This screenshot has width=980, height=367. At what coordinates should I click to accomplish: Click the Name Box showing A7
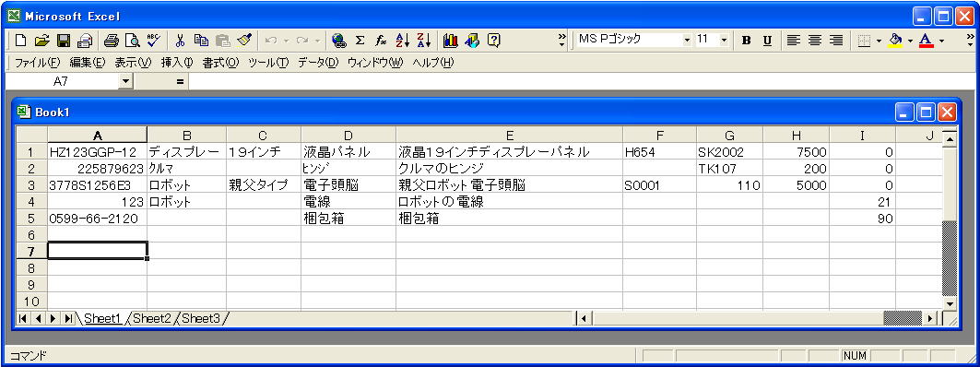click(61, 81)
